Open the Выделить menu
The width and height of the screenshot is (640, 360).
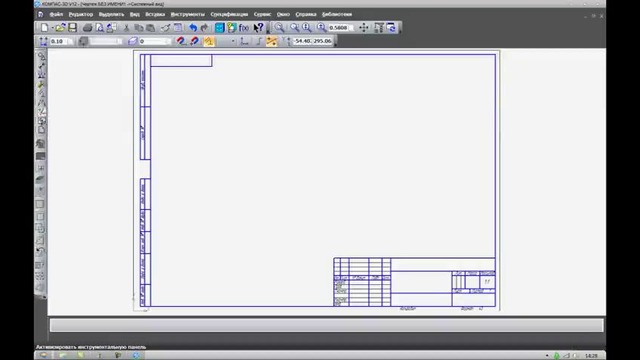(111, 14)
